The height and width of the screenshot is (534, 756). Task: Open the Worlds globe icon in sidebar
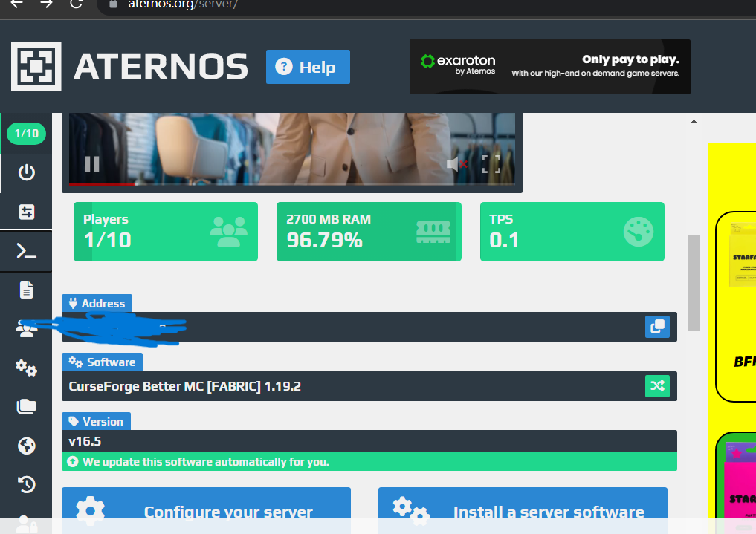(x=27, y=446)
